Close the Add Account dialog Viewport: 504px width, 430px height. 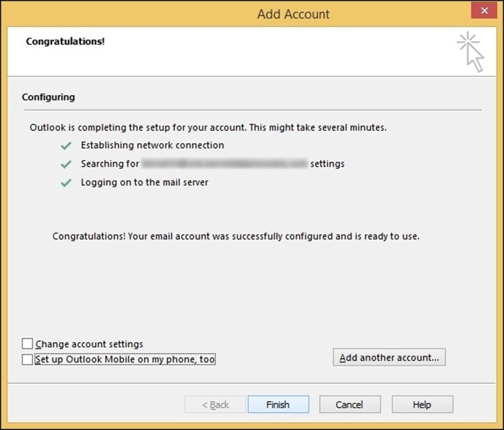(484, 11)
